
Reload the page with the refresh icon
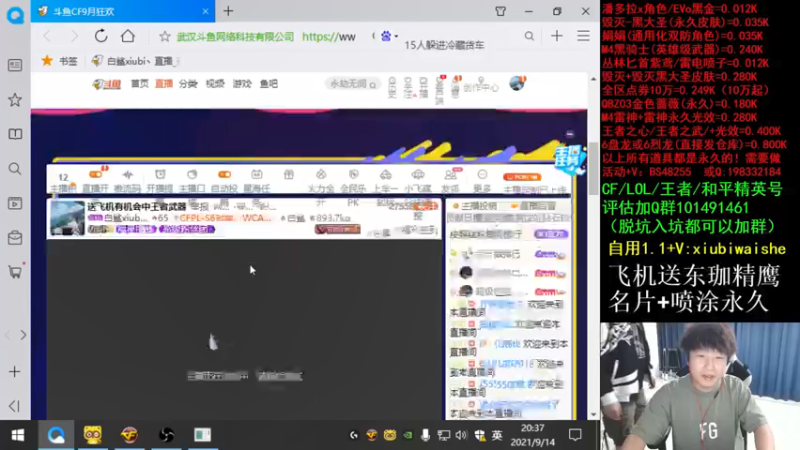[x=101, y=36]
